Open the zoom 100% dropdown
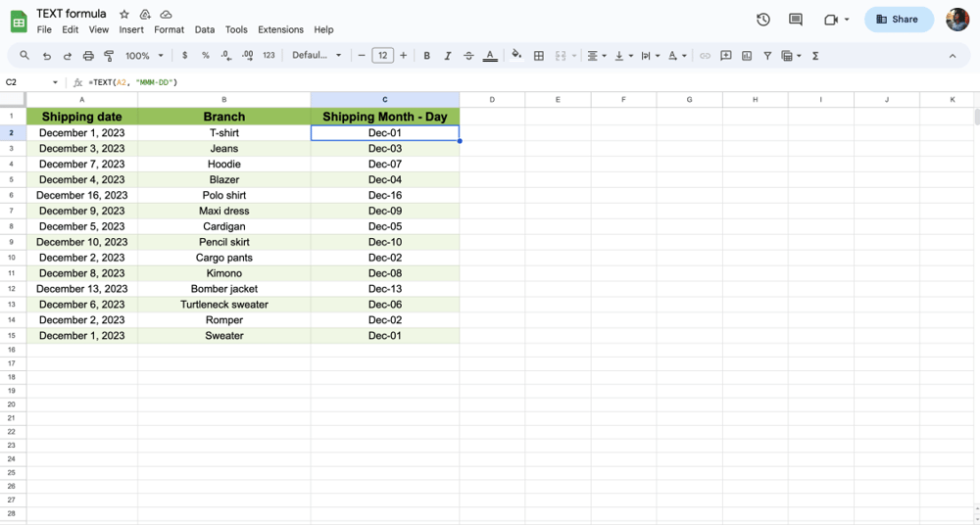Viewport: 980px width, 525px height. coord(144,56)
